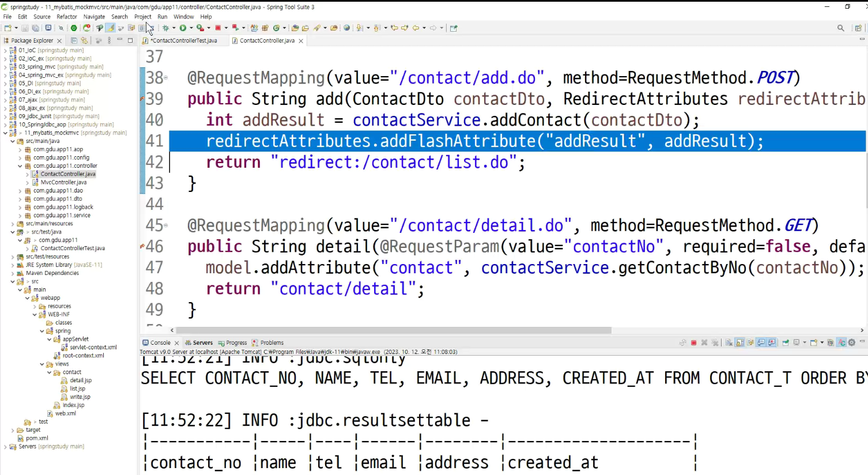Fold the add method at line 38
The width and height of the screenshot is (868, 475).
(x=166, y=77)
